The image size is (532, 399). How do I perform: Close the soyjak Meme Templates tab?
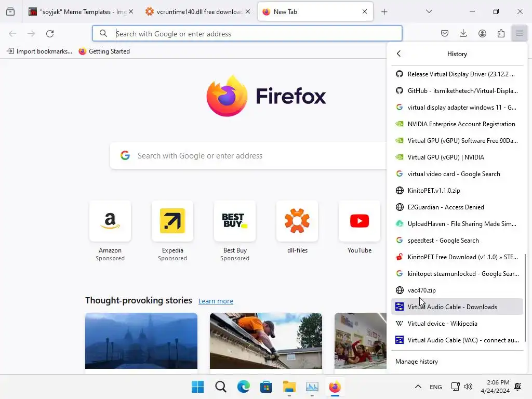(x=131, y=11)
